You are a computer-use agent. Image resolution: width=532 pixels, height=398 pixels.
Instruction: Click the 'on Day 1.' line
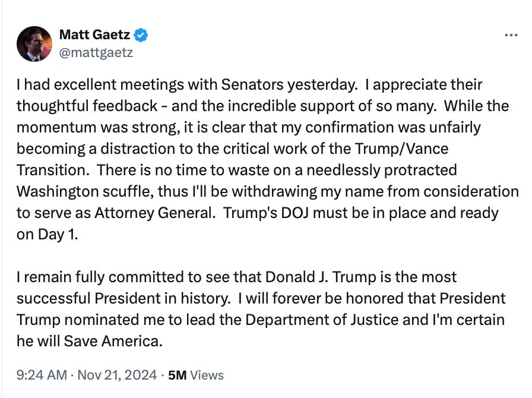(47, 234)
